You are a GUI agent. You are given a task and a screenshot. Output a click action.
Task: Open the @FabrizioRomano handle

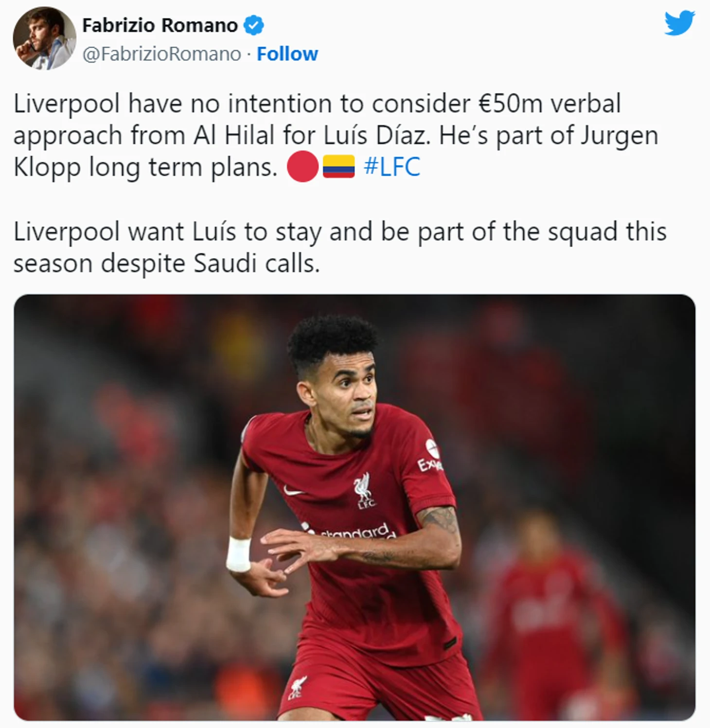[161, 54]
